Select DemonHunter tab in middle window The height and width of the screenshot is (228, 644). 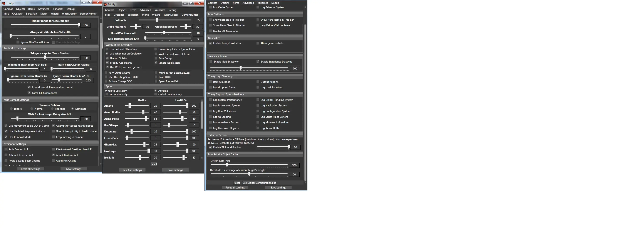click(x=190, y=15)
